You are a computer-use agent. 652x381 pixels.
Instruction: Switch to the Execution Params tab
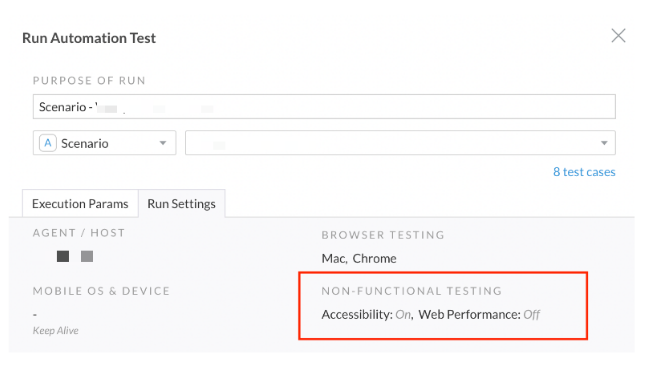pyautogui.click(x=80, y=204)
